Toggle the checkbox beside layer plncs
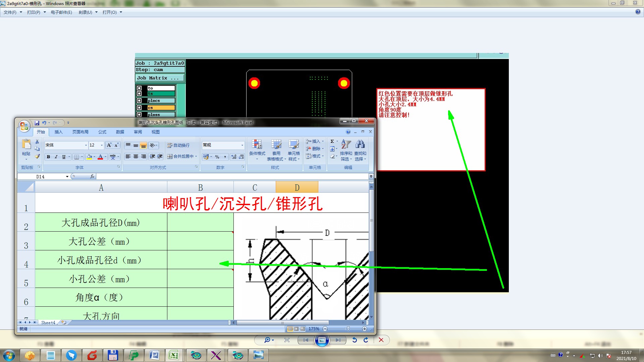The image size is (644, 362). coord(139,101)
